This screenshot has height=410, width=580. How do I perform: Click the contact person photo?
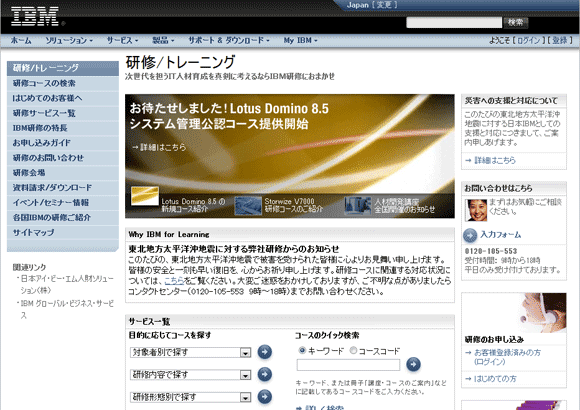point(476,210)
